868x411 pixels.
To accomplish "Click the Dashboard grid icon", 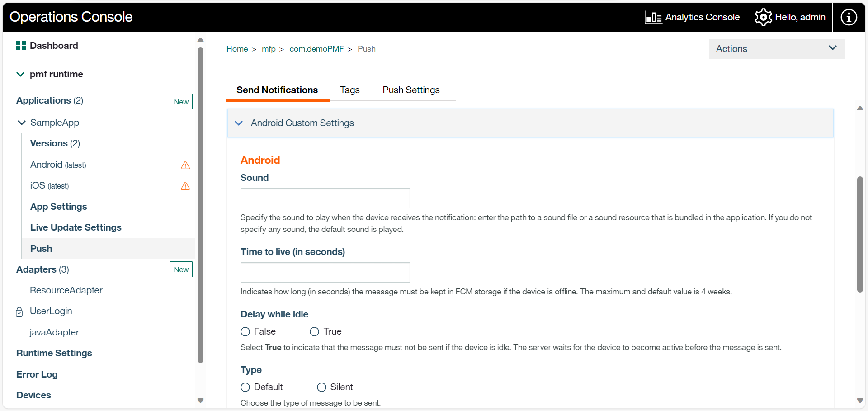I will point(21,46).
